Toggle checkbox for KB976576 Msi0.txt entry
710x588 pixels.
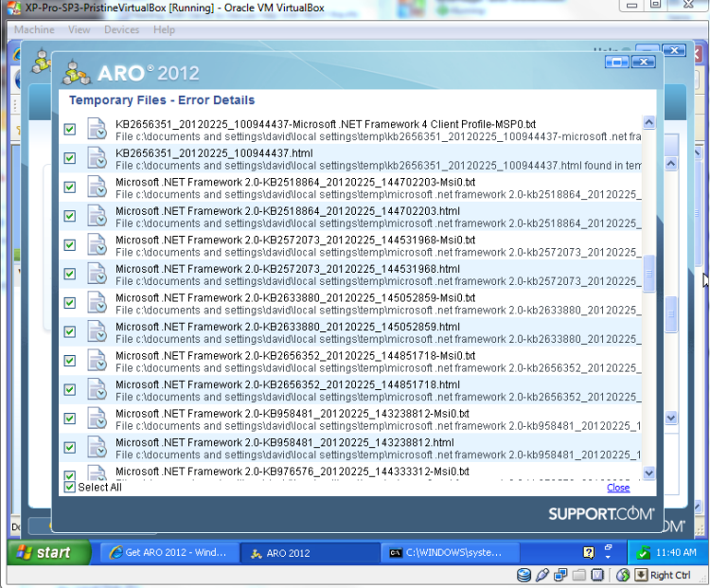click(70, 475)
